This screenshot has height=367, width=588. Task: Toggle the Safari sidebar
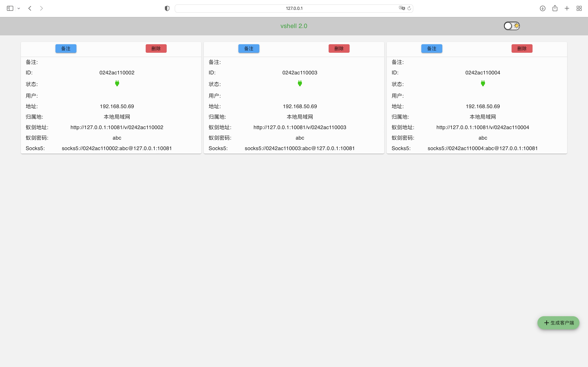pyautogui.click(x=10, y=9)
